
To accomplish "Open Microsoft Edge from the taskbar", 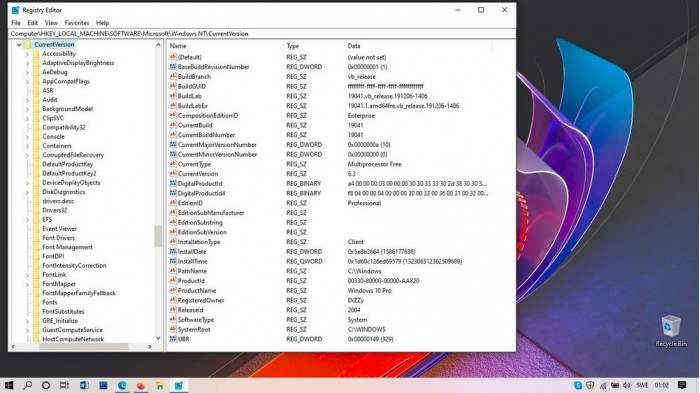I will tap(122, 385).
